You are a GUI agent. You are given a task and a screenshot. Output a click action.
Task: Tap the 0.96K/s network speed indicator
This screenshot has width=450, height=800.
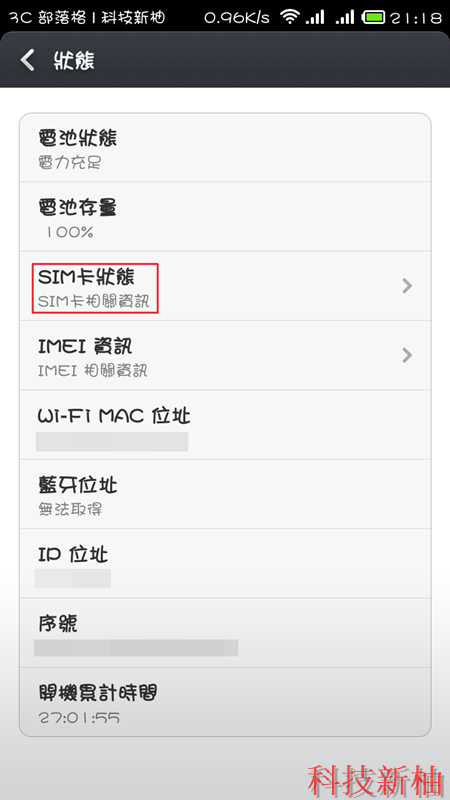tap(237, 18)
